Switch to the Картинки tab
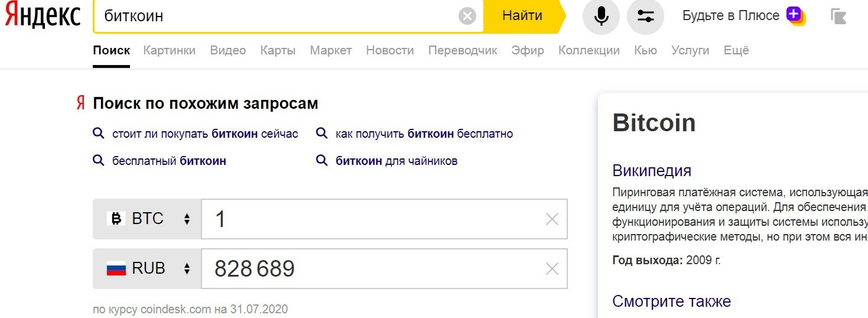The image size is (868, 318). pos(169,51)
